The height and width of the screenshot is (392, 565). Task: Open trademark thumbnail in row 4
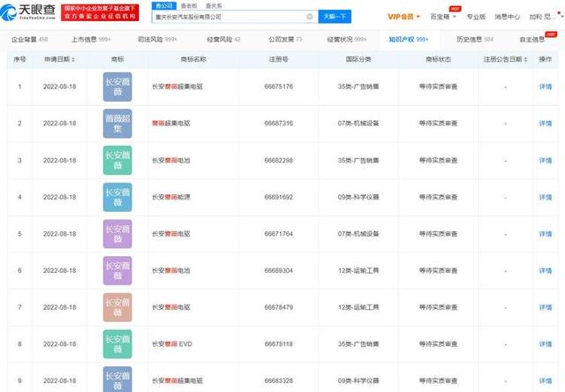click(x=117, y=197)
